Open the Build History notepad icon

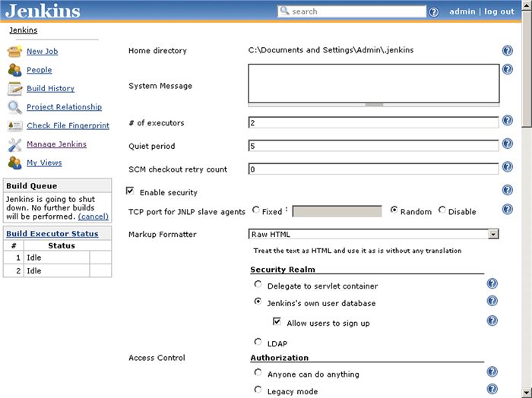(14, 89)
